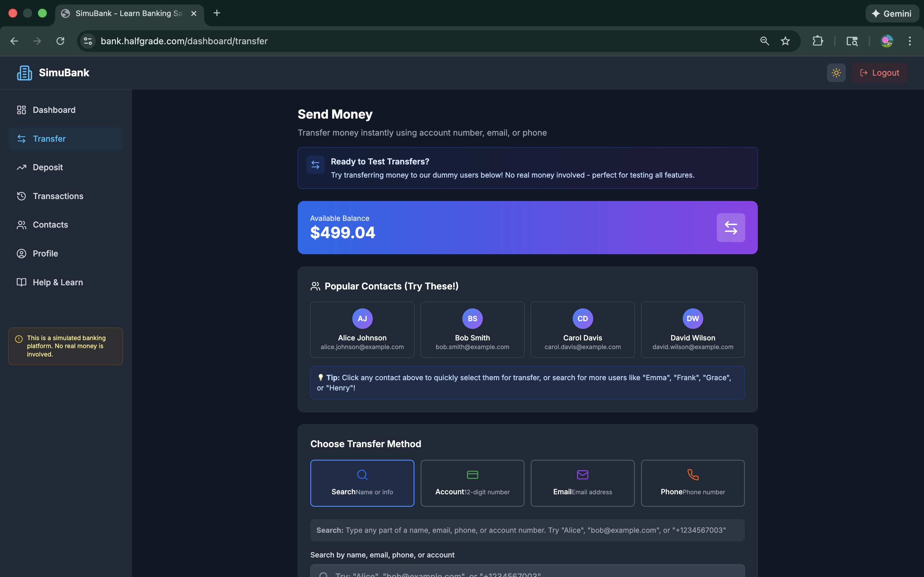This screenshot has width=924, height=577.
Task: Open Dashboard from the sidebar navigation
Action: 54,110
